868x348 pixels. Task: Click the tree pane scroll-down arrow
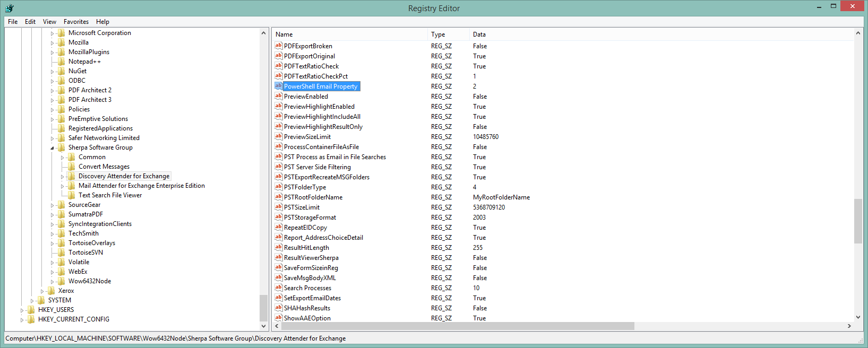(264, 326)
